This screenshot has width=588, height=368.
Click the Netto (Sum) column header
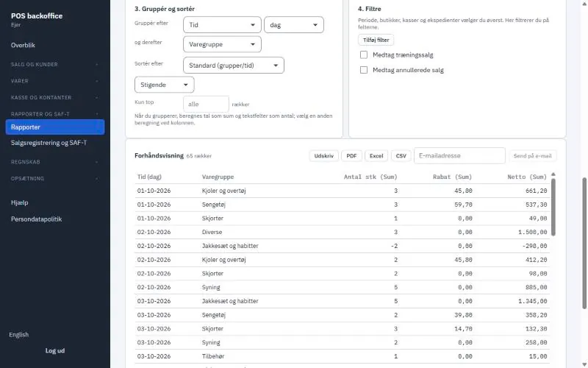527,177
